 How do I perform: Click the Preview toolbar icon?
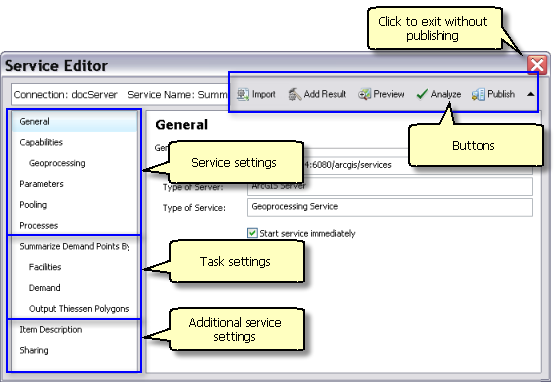(364, 94)
